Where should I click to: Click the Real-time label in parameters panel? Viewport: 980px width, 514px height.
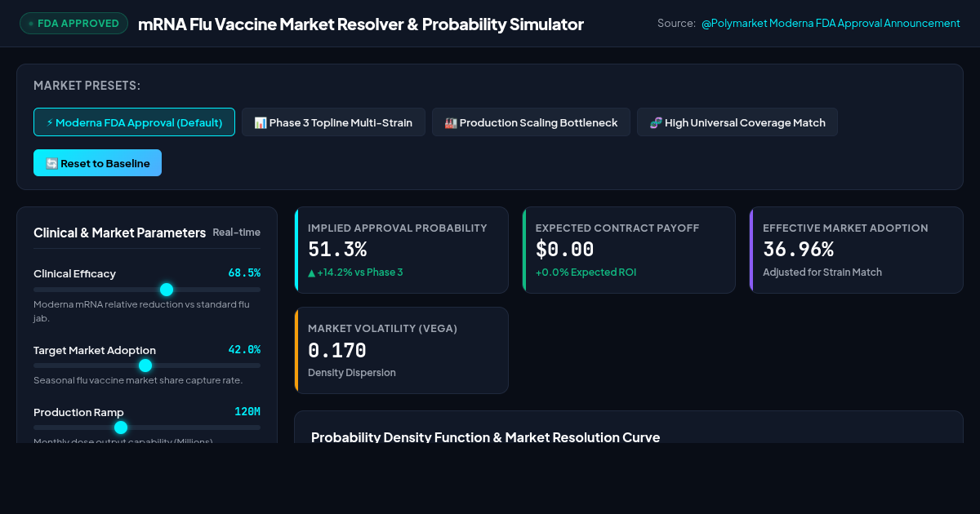[x=237, y=233]
